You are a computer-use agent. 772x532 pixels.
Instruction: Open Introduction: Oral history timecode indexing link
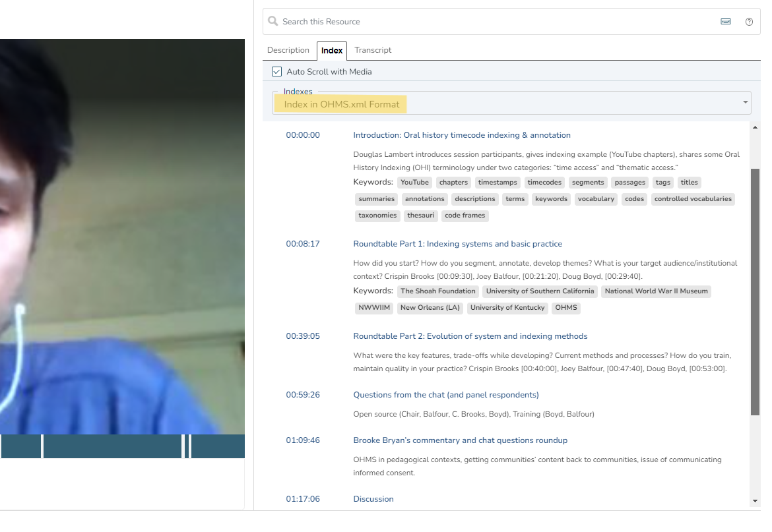(x=462, y=135)
